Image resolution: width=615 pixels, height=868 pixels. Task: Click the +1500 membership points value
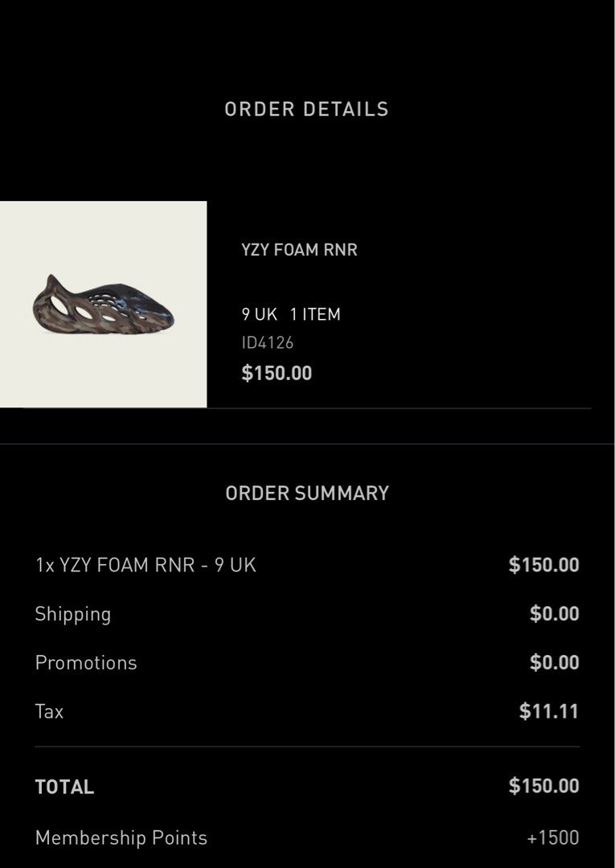click(x=553, y=837)
